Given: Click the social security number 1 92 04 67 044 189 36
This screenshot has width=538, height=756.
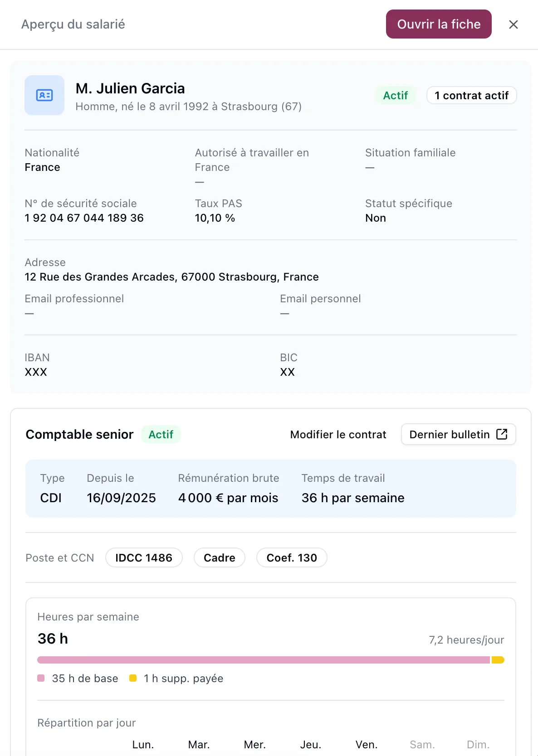Looking at the screenshot, I should pyautogui.click(x=84, y=218).
